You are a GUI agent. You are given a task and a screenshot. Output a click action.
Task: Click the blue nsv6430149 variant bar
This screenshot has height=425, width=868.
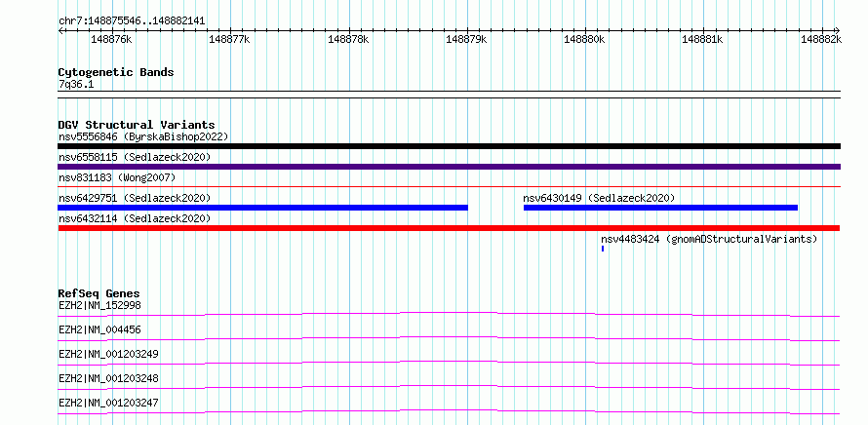point(660,208)
